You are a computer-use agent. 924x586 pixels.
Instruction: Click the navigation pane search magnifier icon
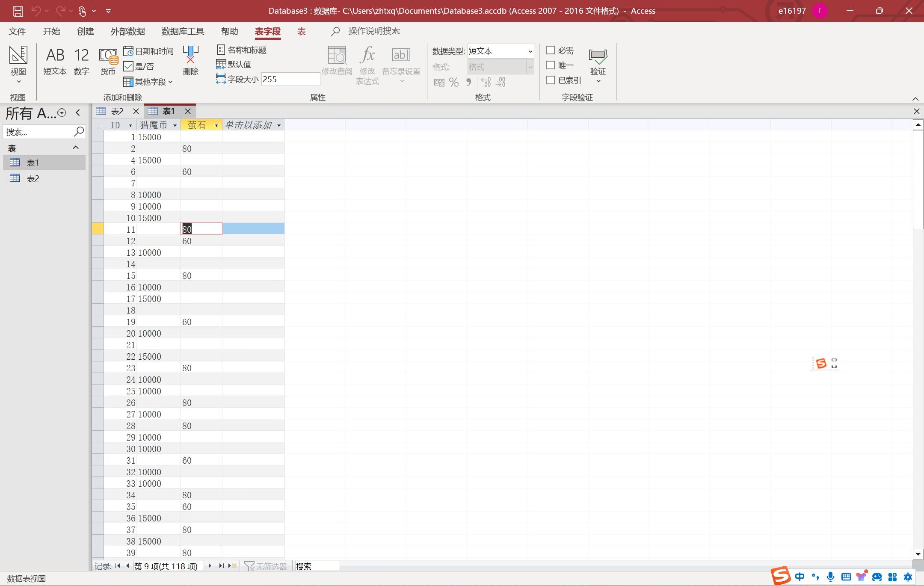pos(79,131)
